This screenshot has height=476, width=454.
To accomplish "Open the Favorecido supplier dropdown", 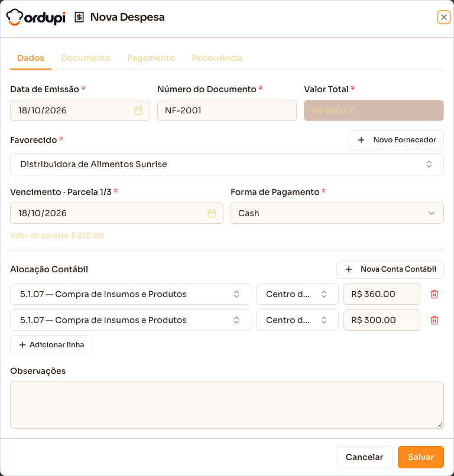I will coord(227,164).
